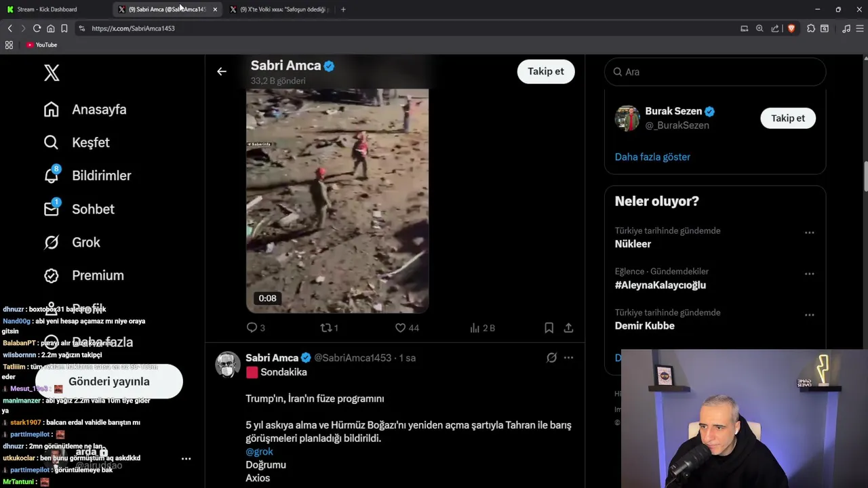Open more options for #AleynaKalaycıoğlu trend
Screen dimensions: 868x488
point(809,274)
